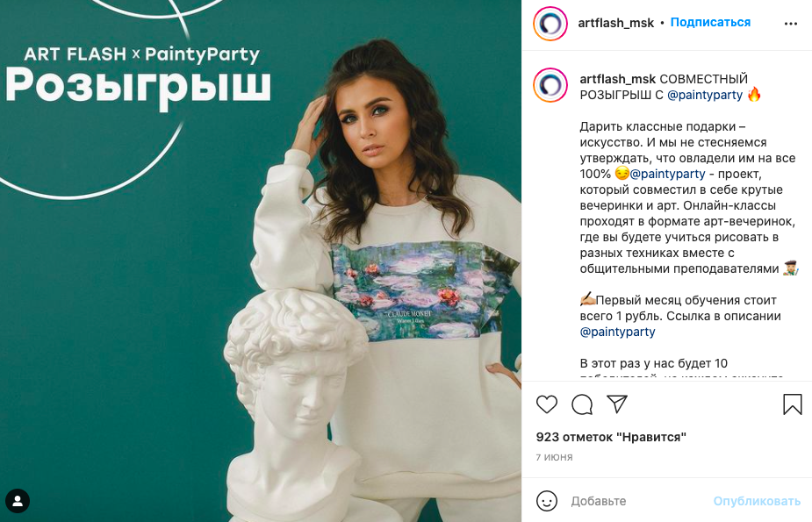Click the giveaway post photo
Screen dimensions: 812x522
tap(261, 261)
